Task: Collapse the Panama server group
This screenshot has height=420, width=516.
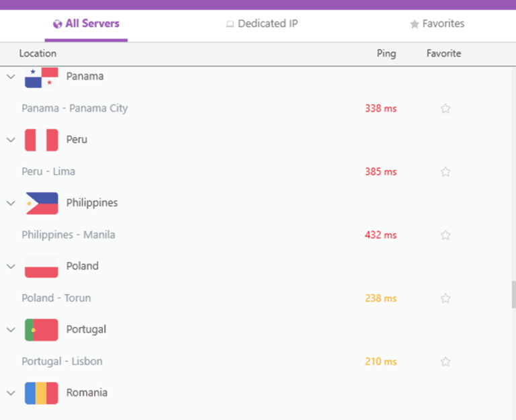Action: [11, 77]
